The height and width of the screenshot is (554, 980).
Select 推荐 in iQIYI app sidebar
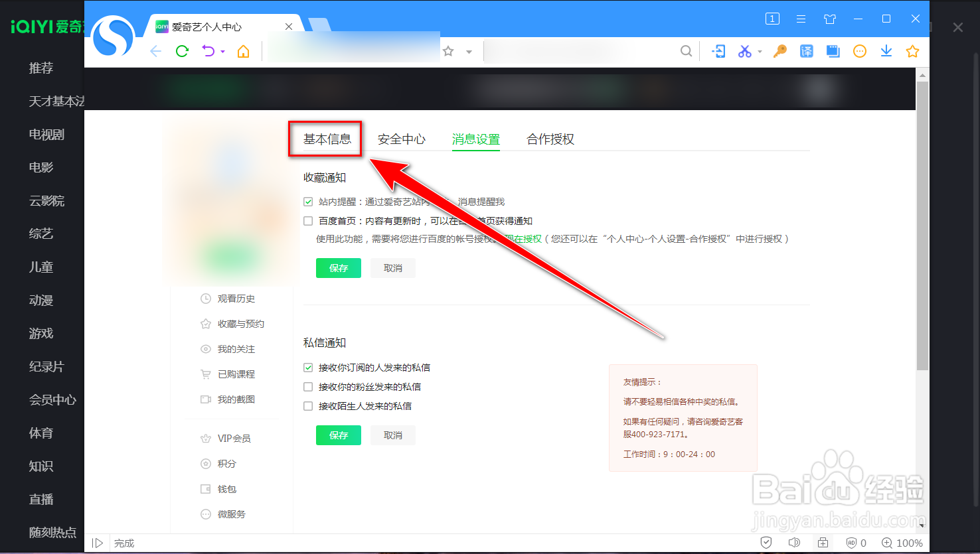coord(41,68)
